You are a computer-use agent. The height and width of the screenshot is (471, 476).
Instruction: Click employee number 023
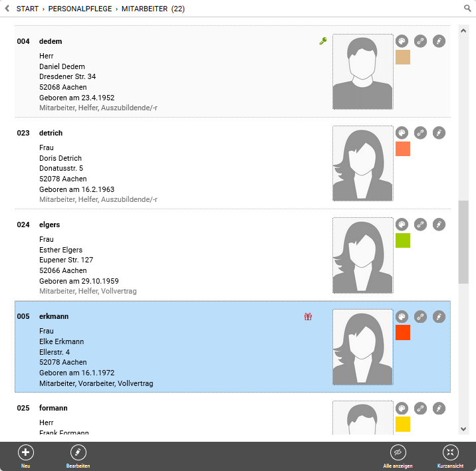pyautogui.click(x=23, y=133)
